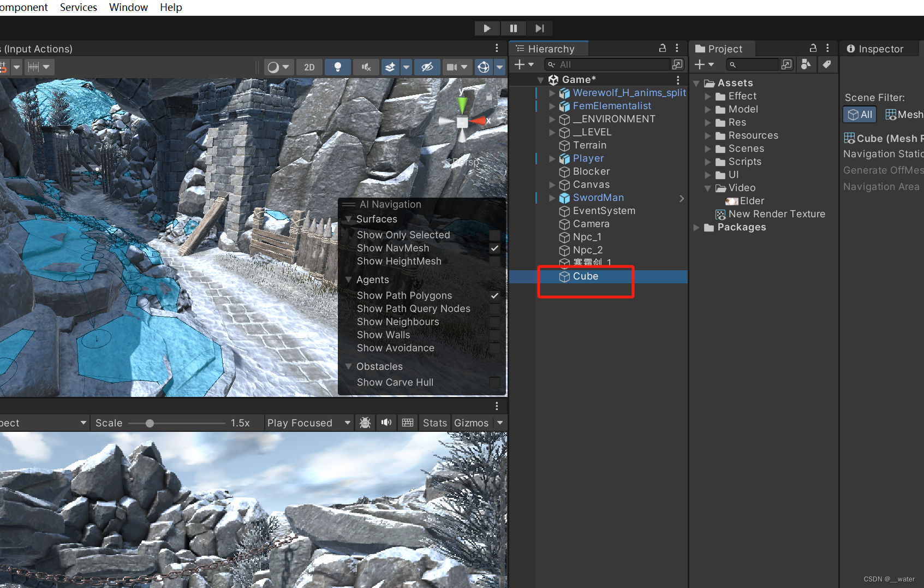Image resolution: width=924 pixels, height=588 pixels.
Task: Click the plus icon to create Hierarchy object
Action: click(x=518, y=64)
